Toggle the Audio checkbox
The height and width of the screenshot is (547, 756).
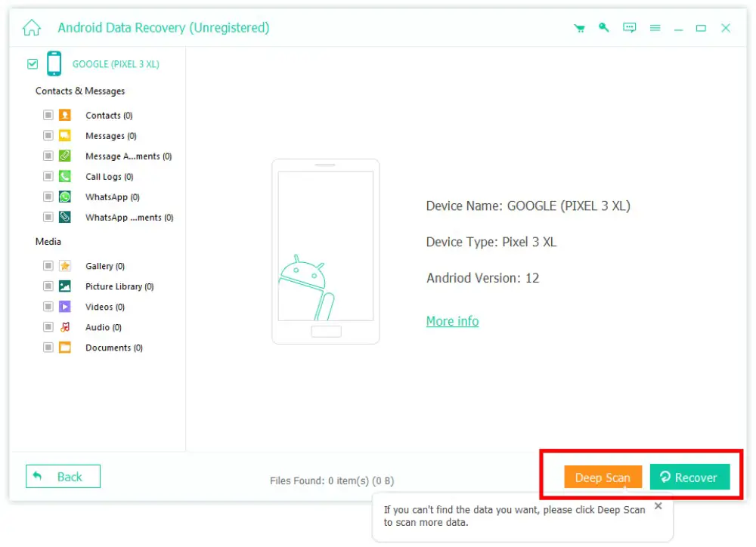pos(48,326)
